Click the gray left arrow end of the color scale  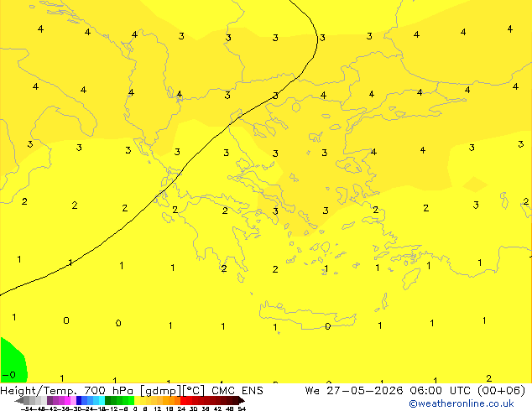(x=19, y=401)
